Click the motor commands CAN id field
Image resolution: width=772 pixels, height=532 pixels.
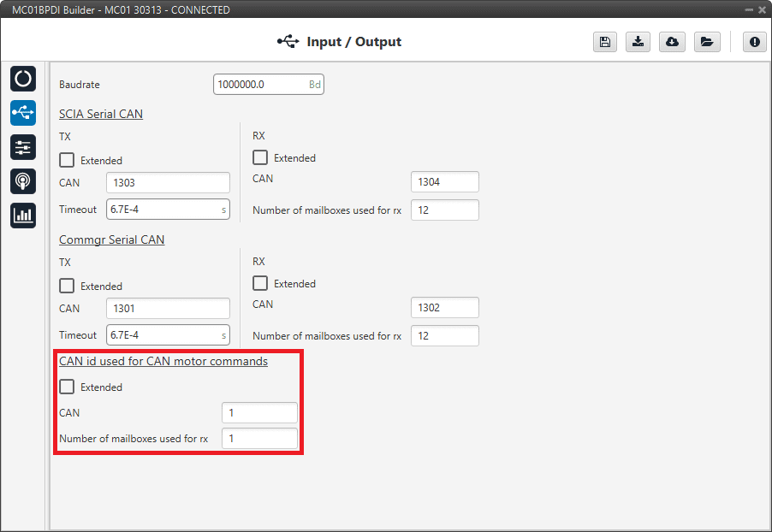tap(259, 412)
